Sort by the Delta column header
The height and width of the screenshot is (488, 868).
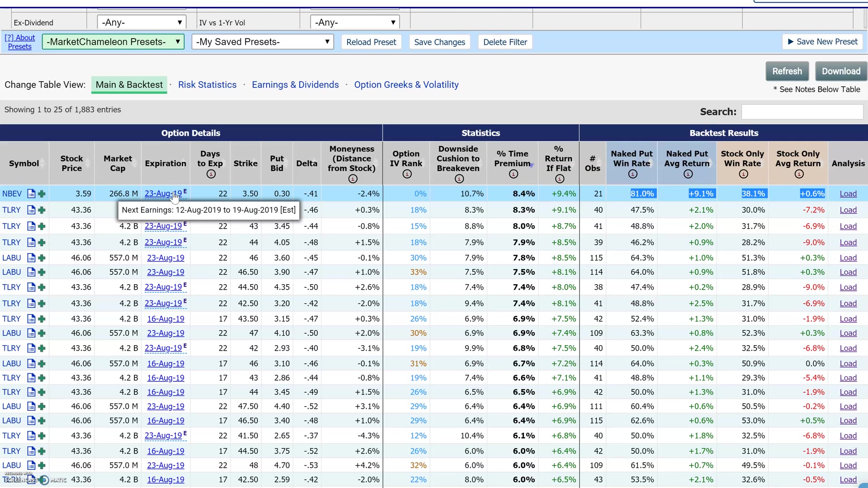pos(307,164)
